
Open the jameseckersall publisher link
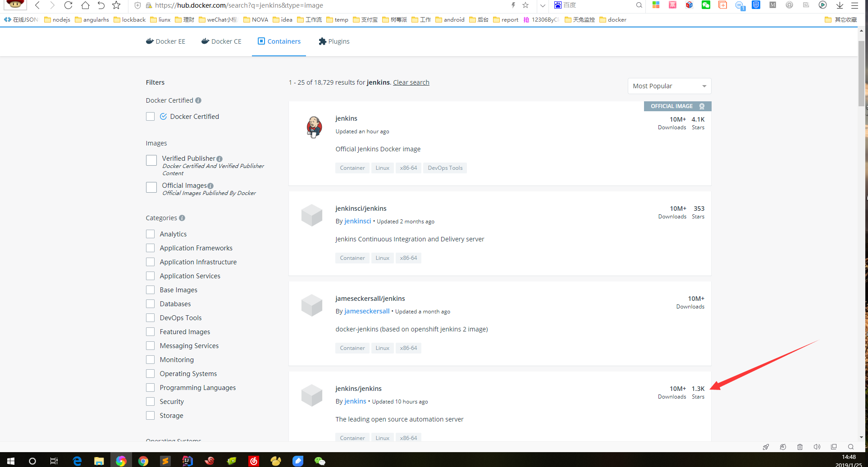tap(366, 311)
